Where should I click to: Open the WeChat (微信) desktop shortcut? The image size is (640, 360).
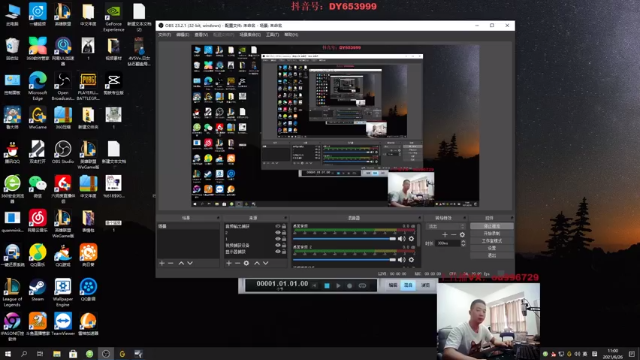point(38,186)
